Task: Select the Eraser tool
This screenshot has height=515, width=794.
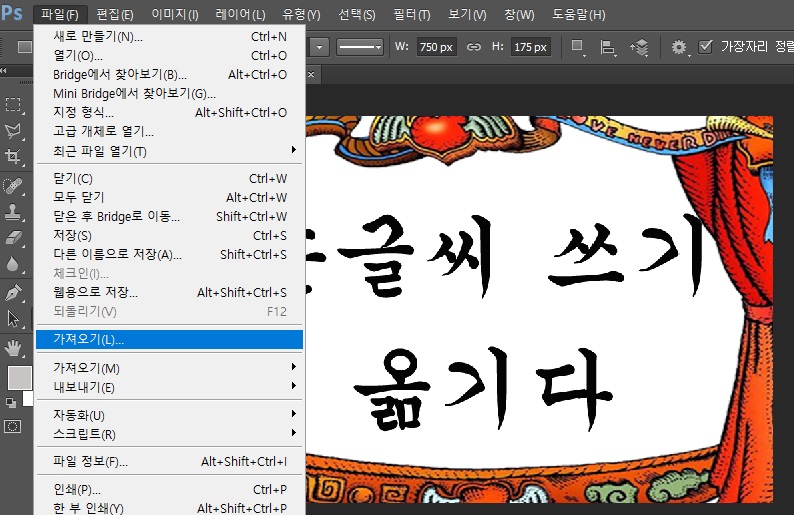Action: pos(13,237)
